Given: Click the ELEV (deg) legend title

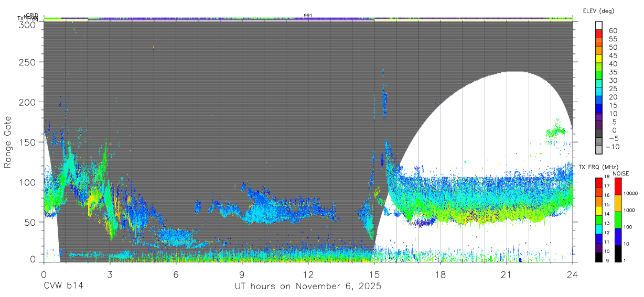Looking at the screenshot, I should tap(598, 10).
